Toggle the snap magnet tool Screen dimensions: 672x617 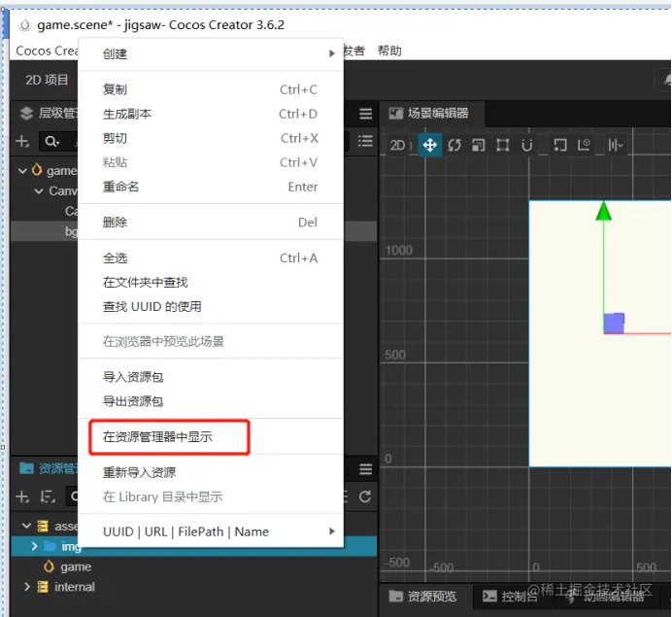pos(527,146)
